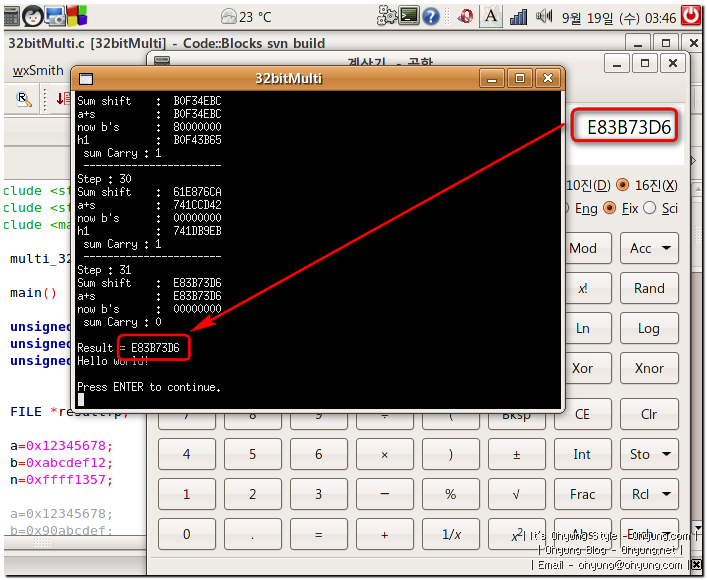Click the 'a=0x12345678;' line in code editor
This screenshot has width=707, height=580.
point(61,446)
